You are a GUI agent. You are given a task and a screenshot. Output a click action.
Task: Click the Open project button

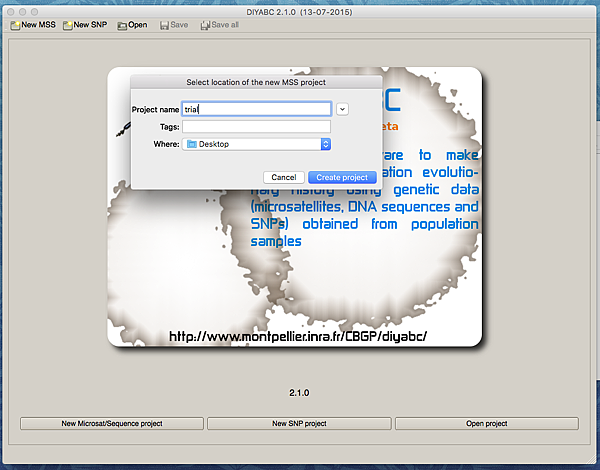point(487,424)
